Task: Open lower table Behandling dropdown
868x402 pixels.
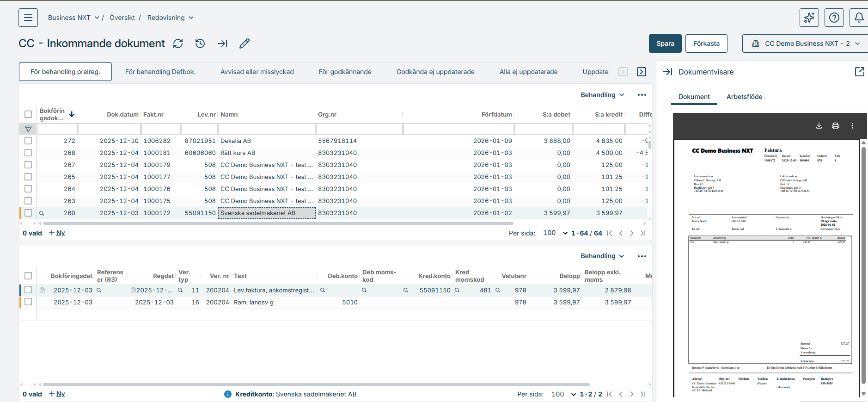Action: [x=602, y=256]
